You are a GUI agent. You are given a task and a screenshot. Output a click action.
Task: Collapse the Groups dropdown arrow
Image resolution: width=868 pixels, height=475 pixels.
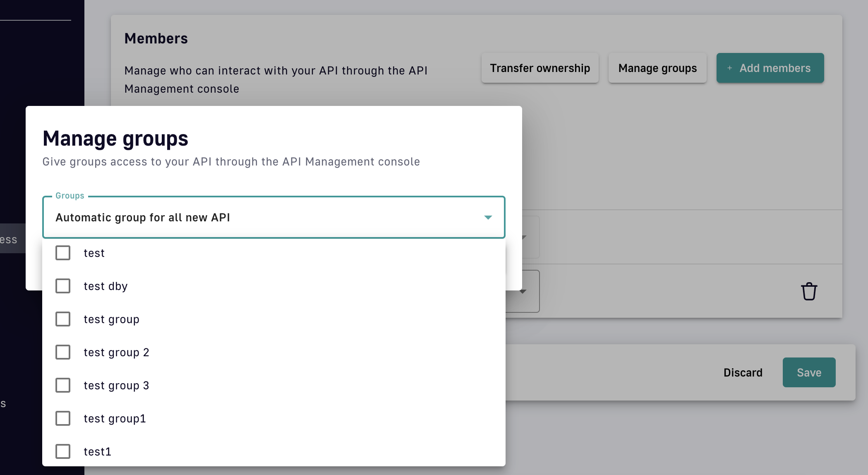[x=488, y=217]
